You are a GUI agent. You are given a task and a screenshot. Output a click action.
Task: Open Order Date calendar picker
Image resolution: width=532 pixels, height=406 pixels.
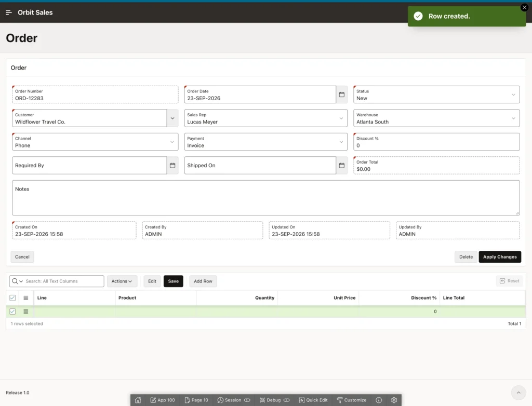click(x=342, y=94)
